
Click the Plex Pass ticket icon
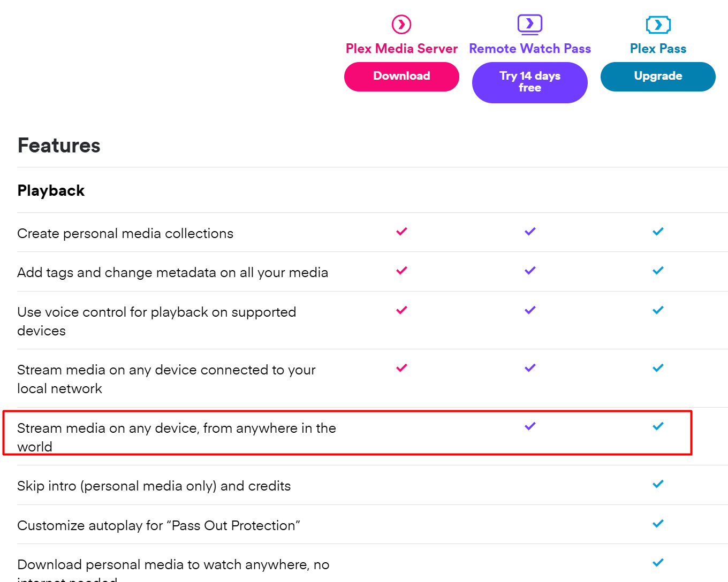tap(658, 25)
